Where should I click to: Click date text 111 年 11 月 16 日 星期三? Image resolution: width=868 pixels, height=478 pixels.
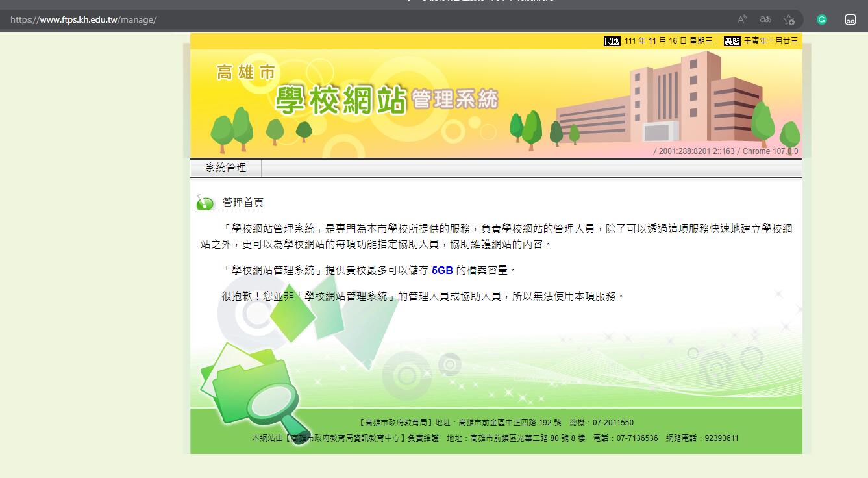point(668,41)
